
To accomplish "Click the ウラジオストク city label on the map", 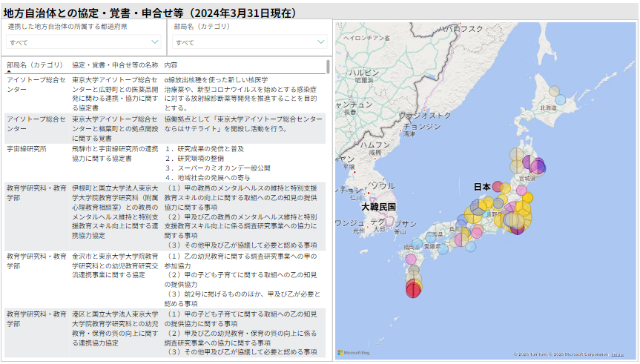I will [x=424, y=116].
